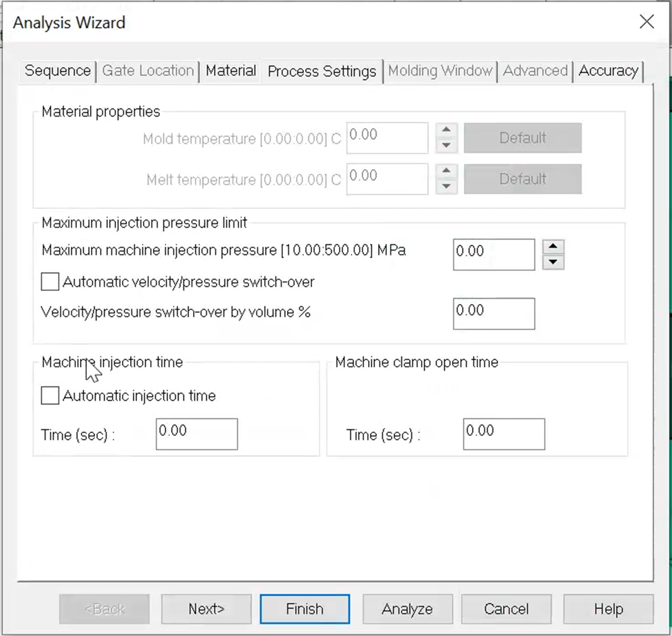Decrement melt temperature using down arrow

[446, 185]
